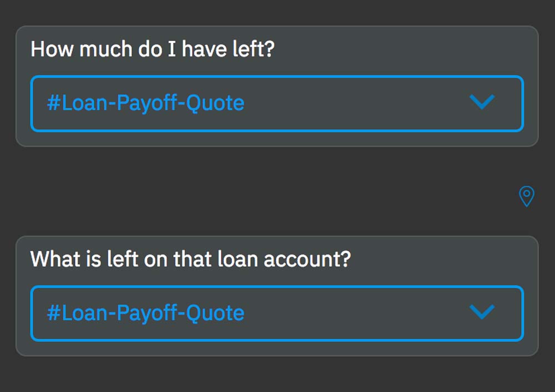Click the "#" symbol in the second intent dropdown

(53, 313)
